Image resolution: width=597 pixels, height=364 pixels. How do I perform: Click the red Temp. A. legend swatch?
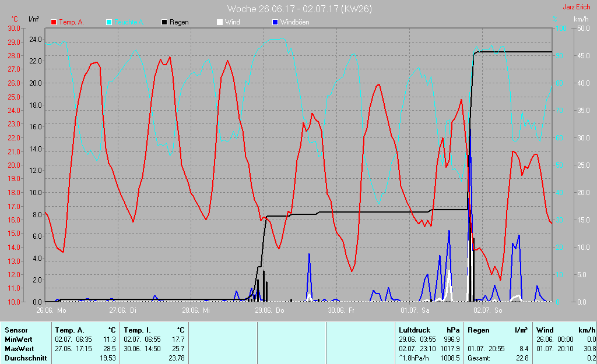(x=54, y=23)
